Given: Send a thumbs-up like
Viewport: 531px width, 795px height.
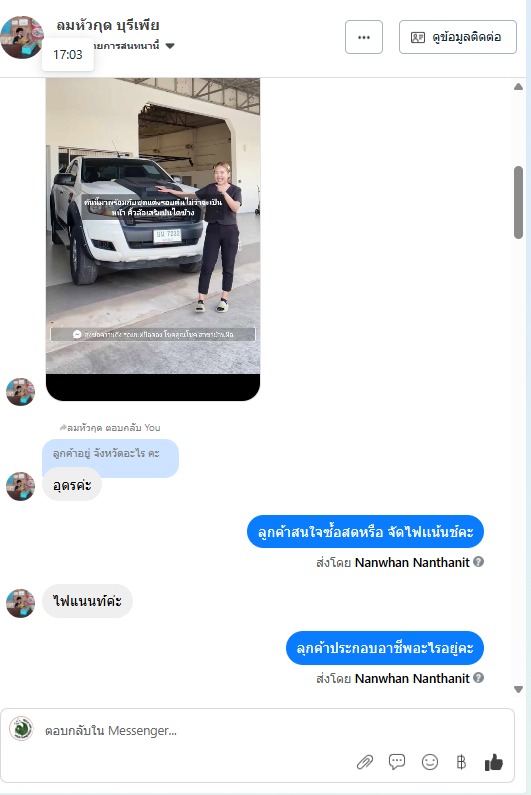Looking at the screenshot, I should [x=493, y=762].
